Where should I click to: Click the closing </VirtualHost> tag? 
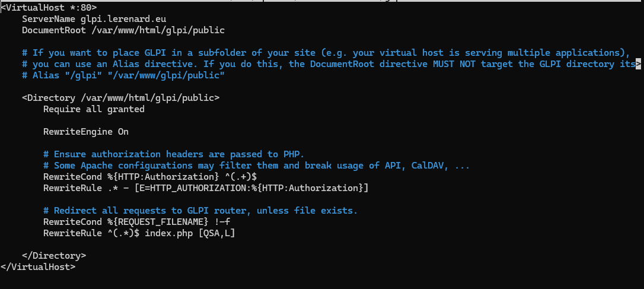click(38, 267)
